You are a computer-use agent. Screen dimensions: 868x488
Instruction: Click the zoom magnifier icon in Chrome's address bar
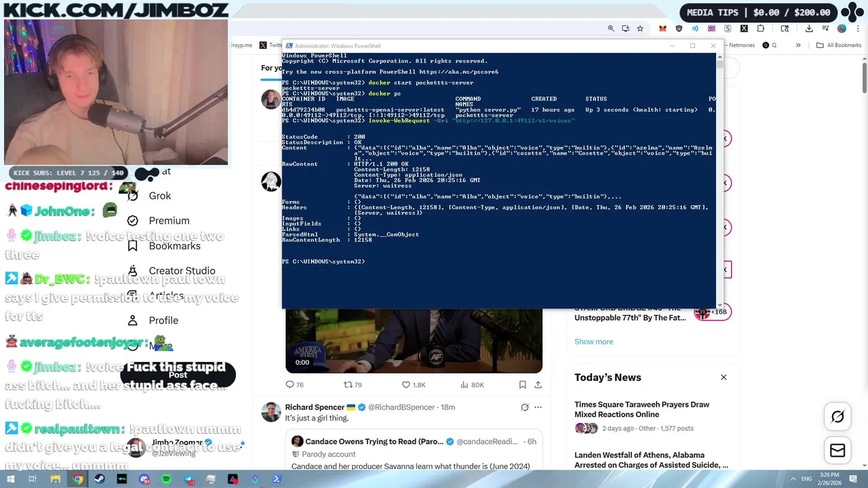[x=611, y=28]
